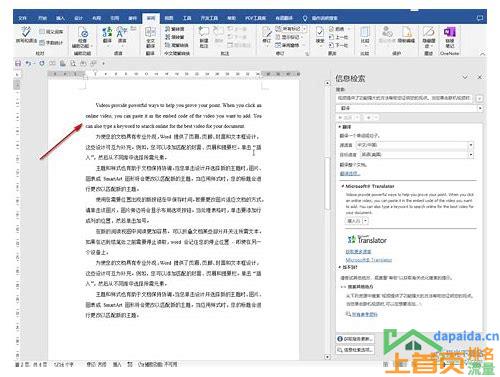Click the comments speech bubble icon in title bar
The height and width of the screenshot is (377, 500).
pyautogui.click(x=480, y=18)
